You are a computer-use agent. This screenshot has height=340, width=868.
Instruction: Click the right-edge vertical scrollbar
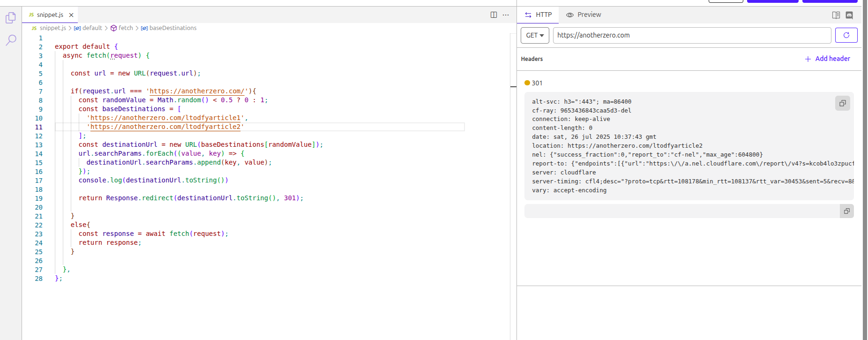pos(865,169)
